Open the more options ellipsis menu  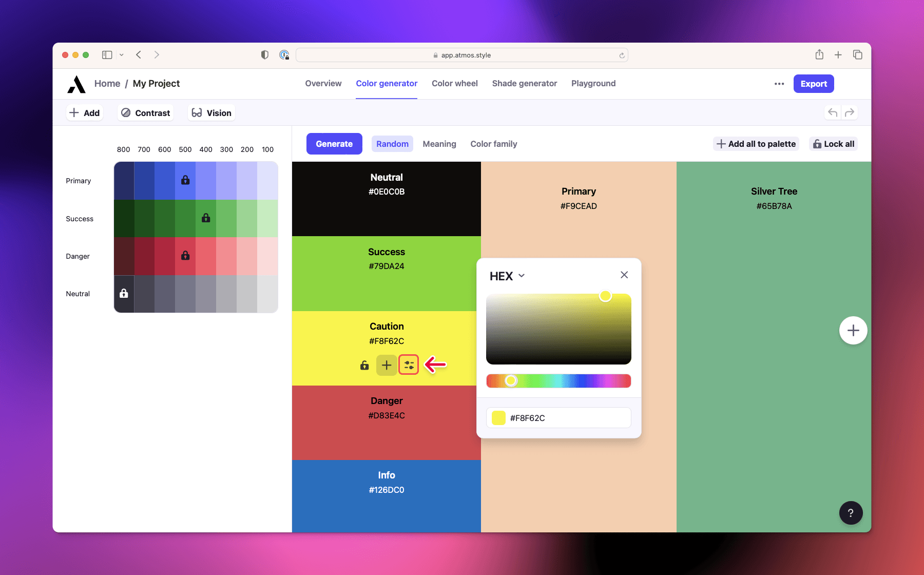[779, 84]
